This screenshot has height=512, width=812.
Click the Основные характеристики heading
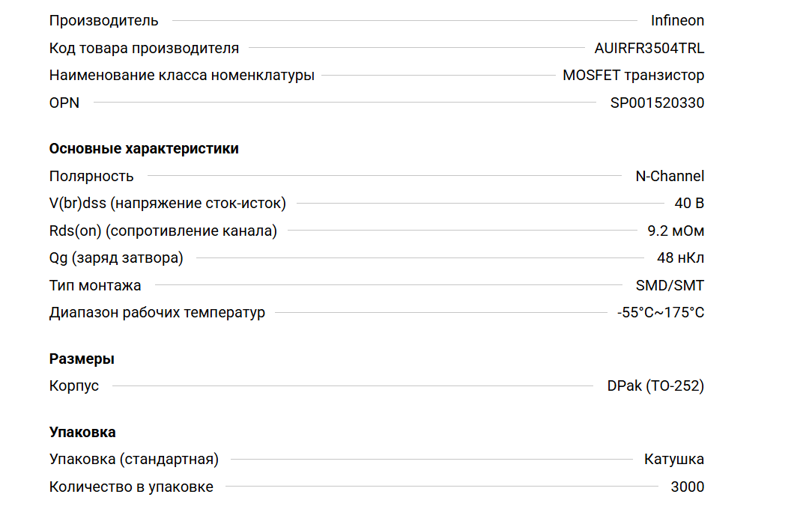144,148
